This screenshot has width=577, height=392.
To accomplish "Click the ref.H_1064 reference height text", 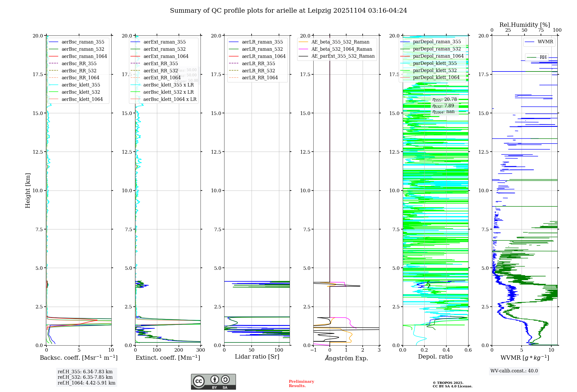I will [x=86, y=383].
